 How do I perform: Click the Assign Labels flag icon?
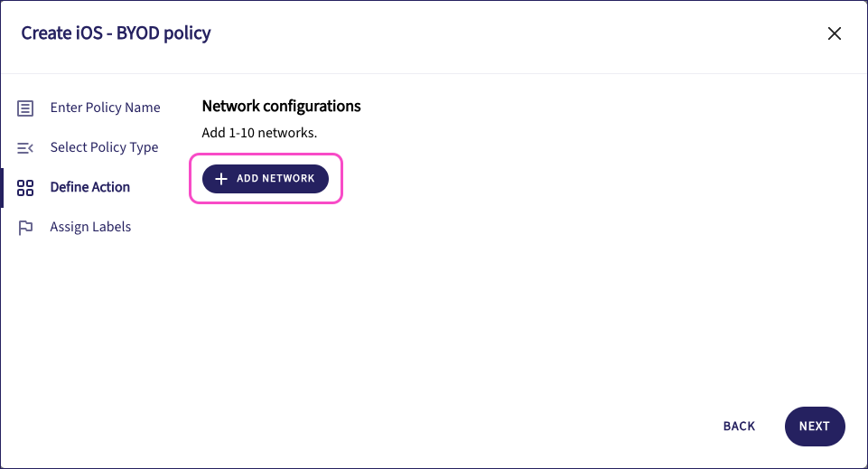coord(25,228)
